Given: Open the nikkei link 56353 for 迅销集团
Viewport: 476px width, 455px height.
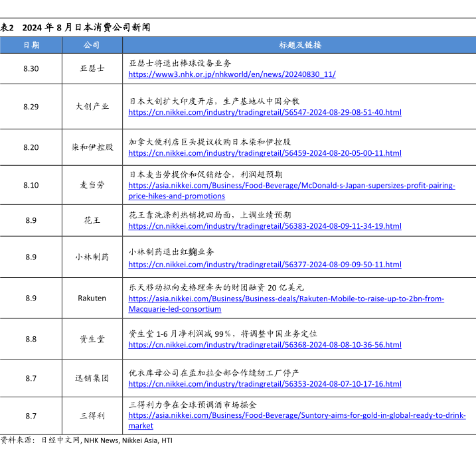Looking at the screenshot, I should (265, 384).
